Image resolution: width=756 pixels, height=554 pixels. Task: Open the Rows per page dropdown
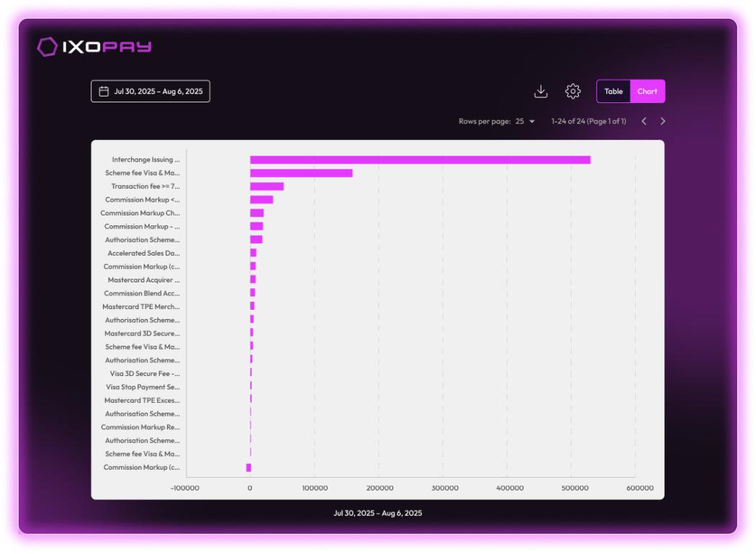(x=525, y=121)
